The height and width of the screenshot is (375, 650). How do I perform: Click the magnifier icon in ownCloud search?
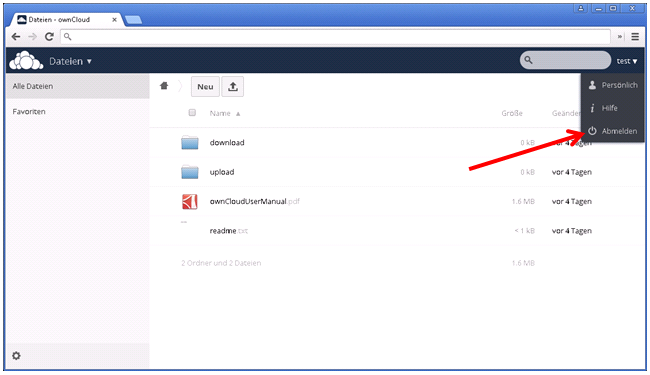[x=528, y=60]
